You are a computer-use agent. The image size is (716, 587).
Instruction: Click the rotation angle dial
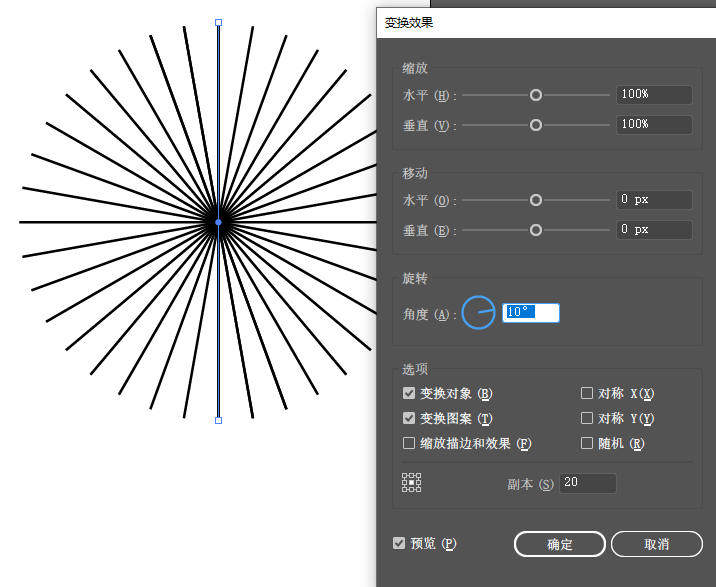tap(478, 313)
